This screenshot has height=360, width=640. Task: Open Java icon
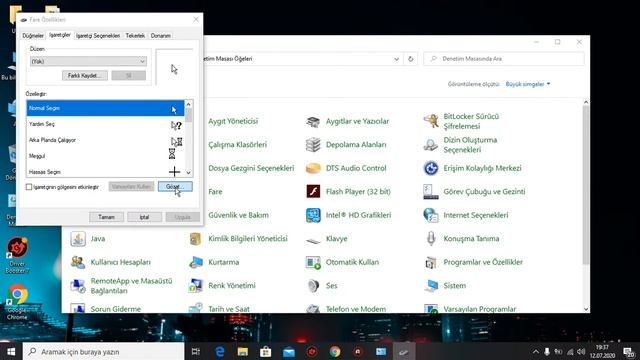click(x=78, y=238)
